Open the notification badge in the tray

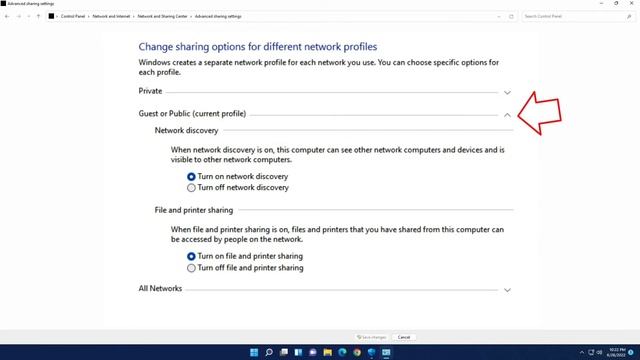point(631,352)
